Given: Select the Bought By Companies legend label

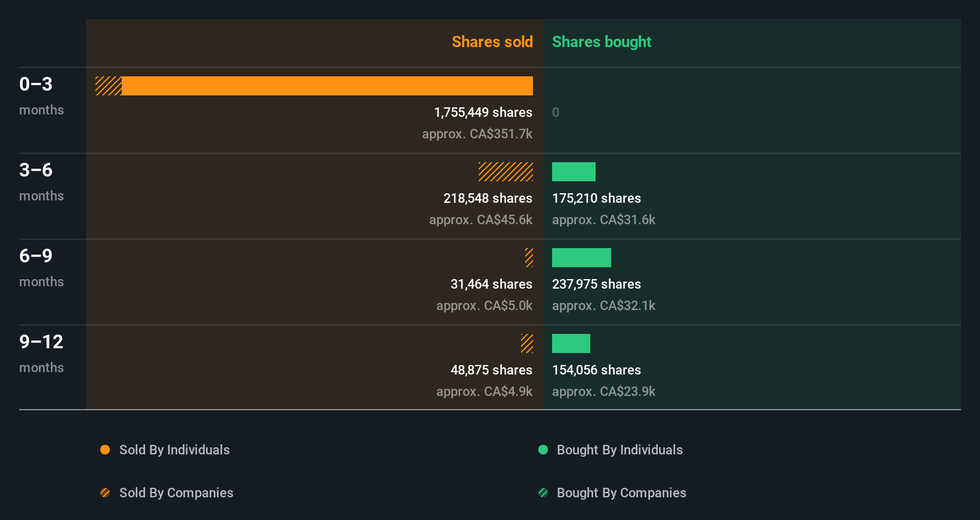Looking at the screenshot, I should tap(621, 493).
